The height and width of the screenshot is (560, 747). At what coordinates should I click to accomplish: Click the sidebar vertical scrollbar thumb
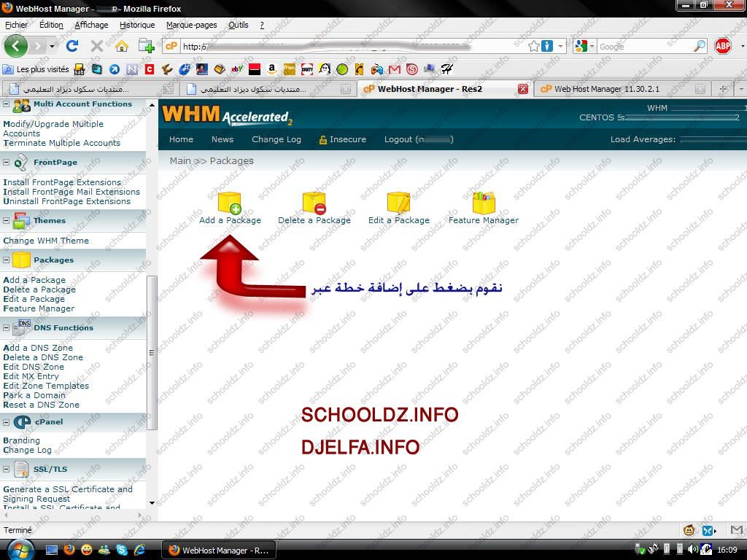(152, 352)
